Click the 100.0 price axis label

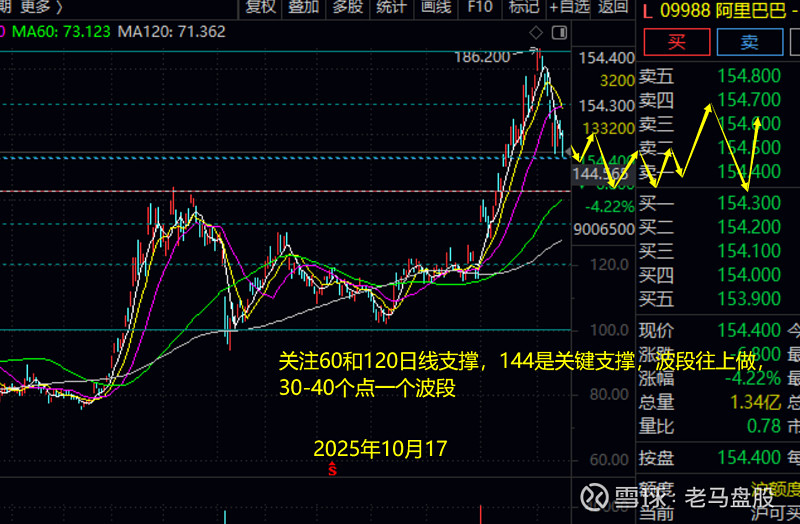tap(609, 330)
